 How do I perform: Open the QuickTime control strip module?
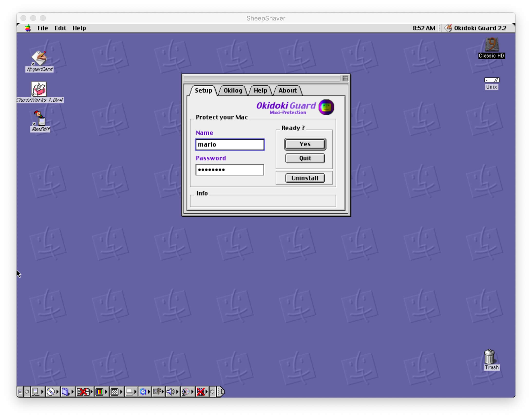143,391
